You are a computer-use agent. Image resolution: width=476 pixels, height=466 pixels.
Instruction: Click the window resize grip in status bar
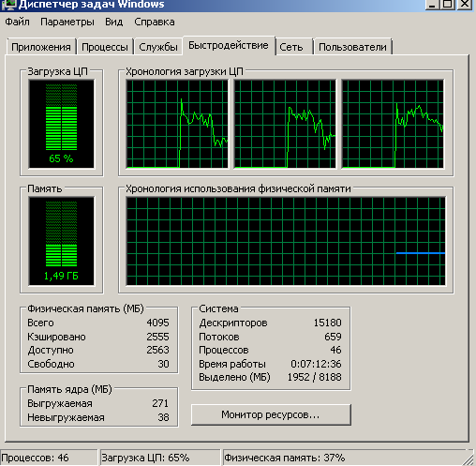pos(469,458)
